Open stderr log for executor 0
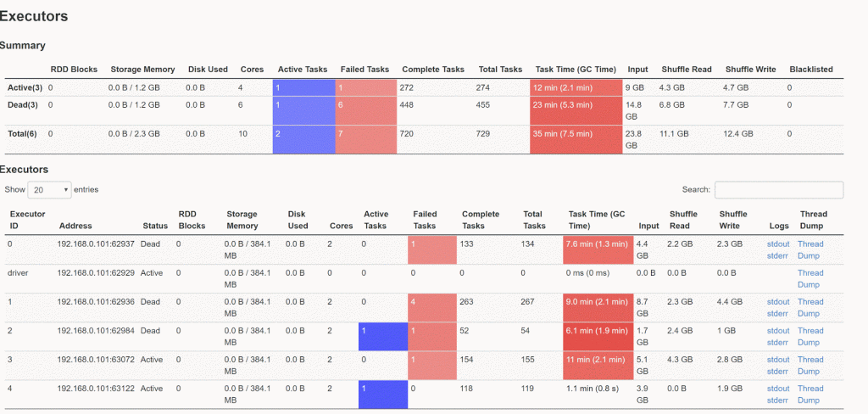Screen dimensions: 868x414 tap(777, 255)
